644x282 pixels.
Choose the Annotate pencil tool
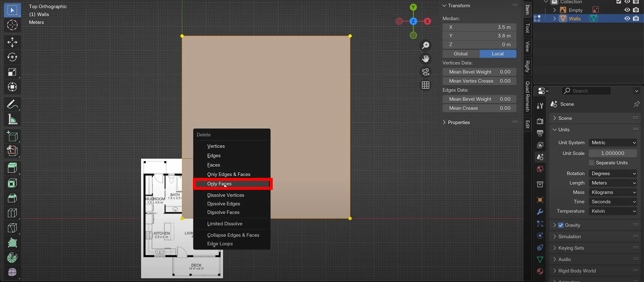[12, 104]
